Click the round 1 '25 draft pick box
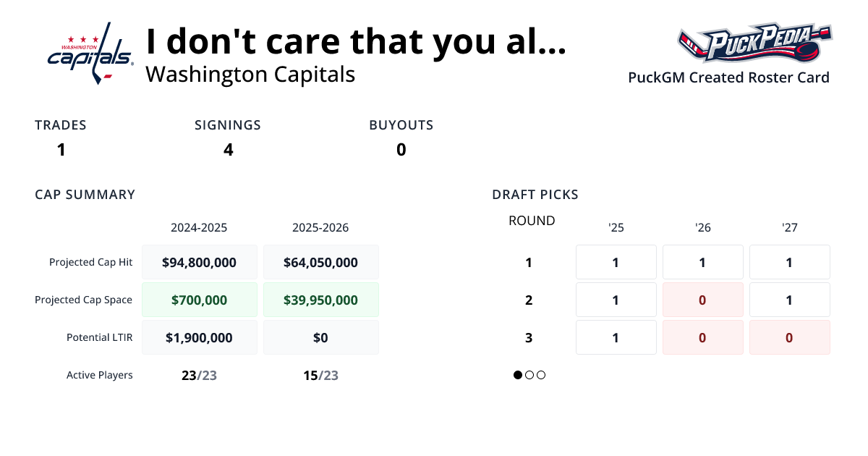Viewport: 868px width, 456px height. (x=616, y=262)
